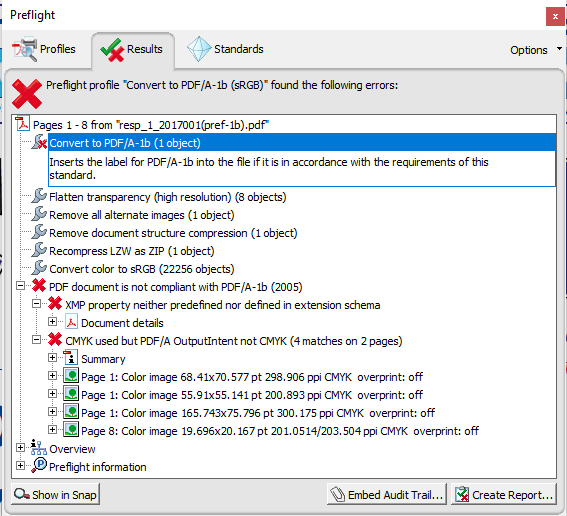567x516 pixels.
Task: Click the Results check-and-cross icon
Action: point(112,50)
